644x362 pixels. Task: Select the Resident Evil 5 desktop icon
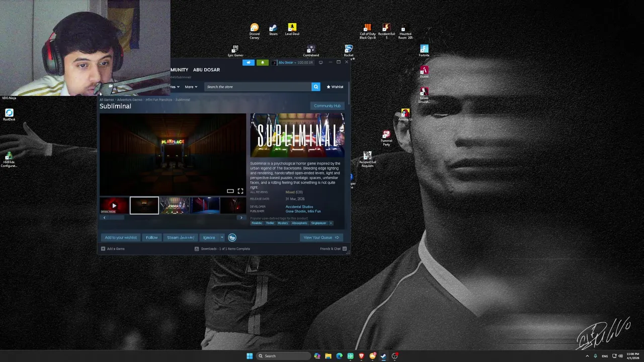386,31
